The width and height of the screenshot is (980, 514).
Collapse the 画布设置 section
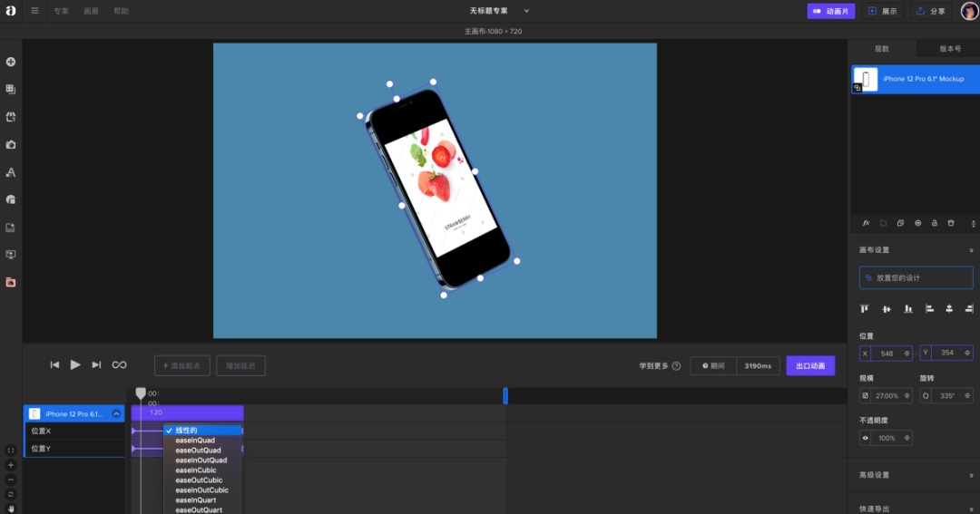coord(971,250)
